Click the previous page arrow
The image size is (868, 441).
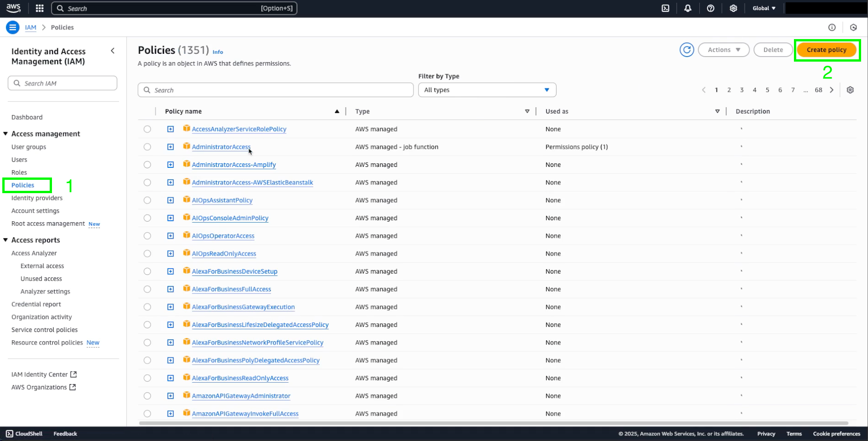[703, 90]
